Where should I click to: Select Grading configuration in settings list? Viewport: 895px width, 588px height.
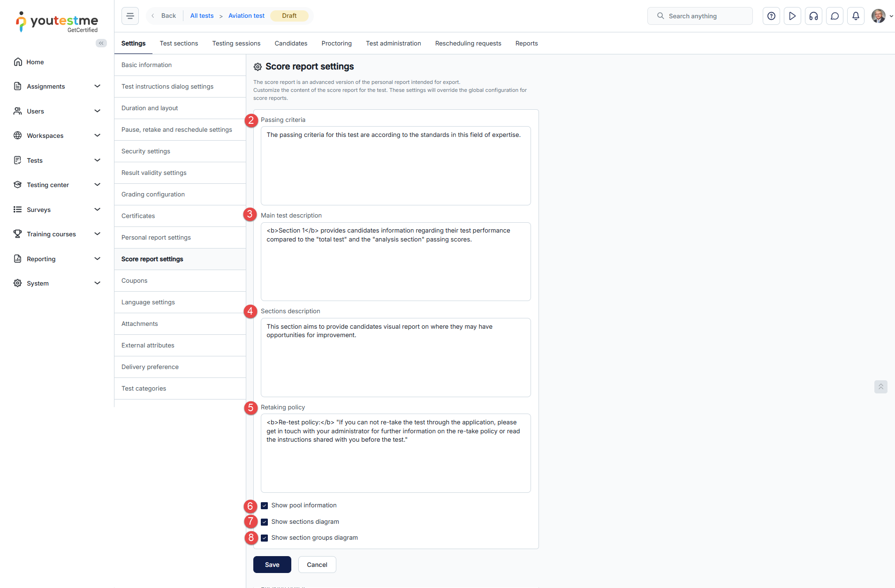point(180,194)
